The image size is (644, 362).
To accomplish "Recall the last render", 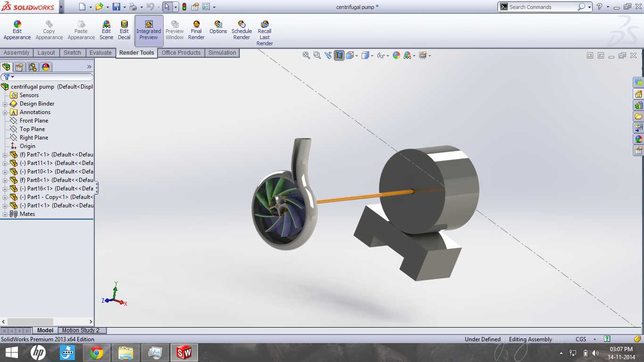I will coord(264,33).
